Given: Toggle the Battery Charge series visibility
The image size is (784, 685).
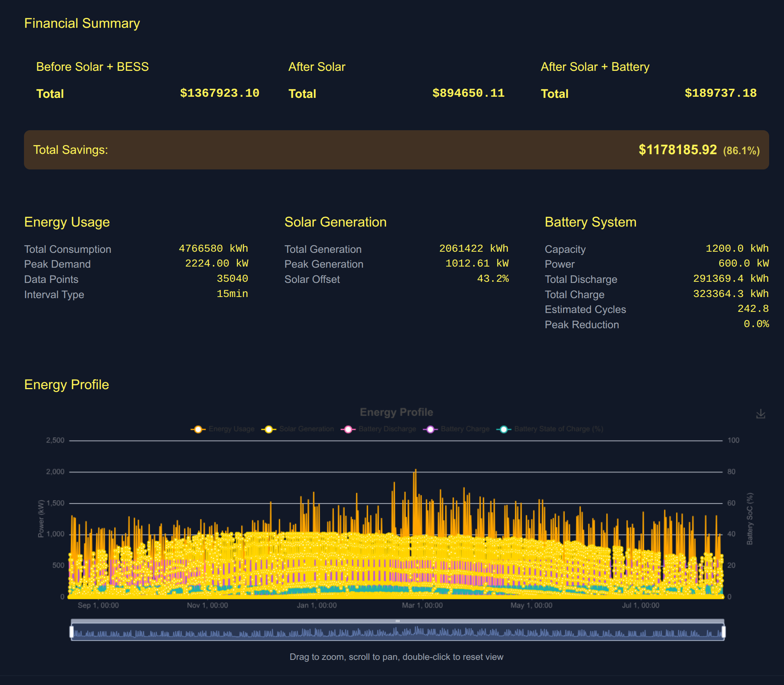Looking at the screenshot, I should click(x=465, y=429).
